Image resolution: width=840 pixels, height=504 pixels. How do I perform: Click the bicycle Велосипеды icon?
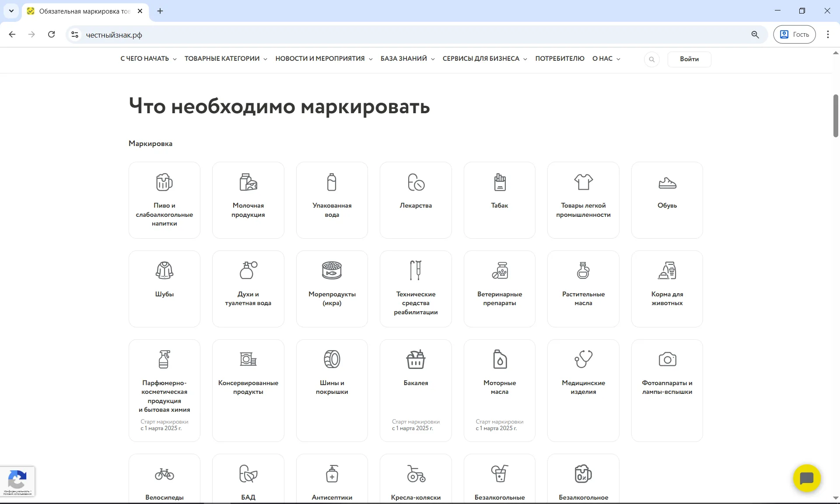[164, 474]
